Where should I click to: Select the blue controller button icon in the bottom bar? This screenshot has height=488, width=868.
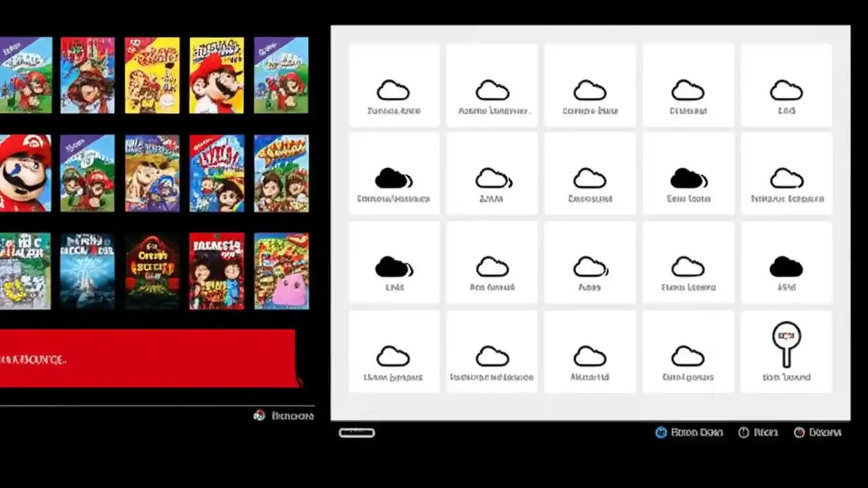[660, 432]
